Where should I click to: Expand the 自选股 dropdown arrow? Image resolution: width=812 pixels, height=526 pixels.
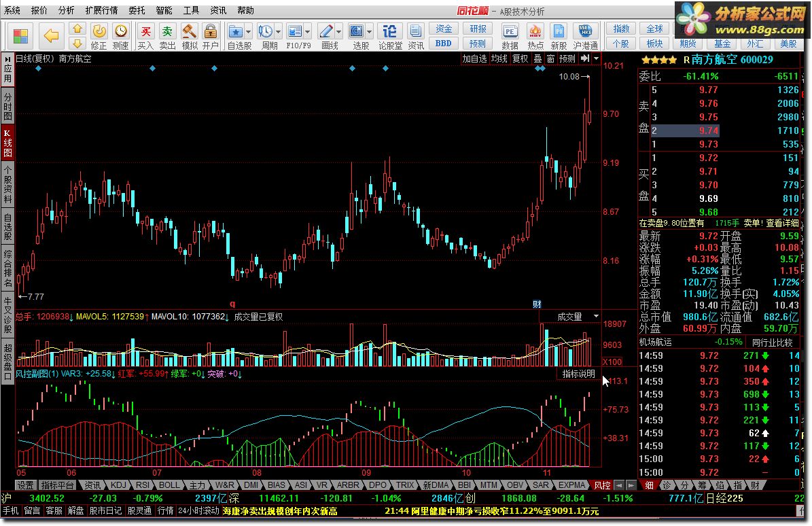coord(249,31)
